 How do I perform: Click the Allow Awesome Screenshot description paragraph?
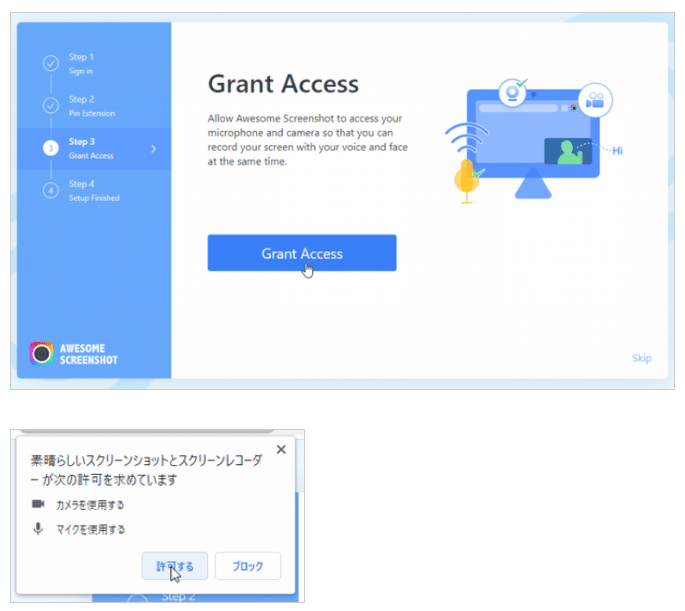[x=308, y=140]
